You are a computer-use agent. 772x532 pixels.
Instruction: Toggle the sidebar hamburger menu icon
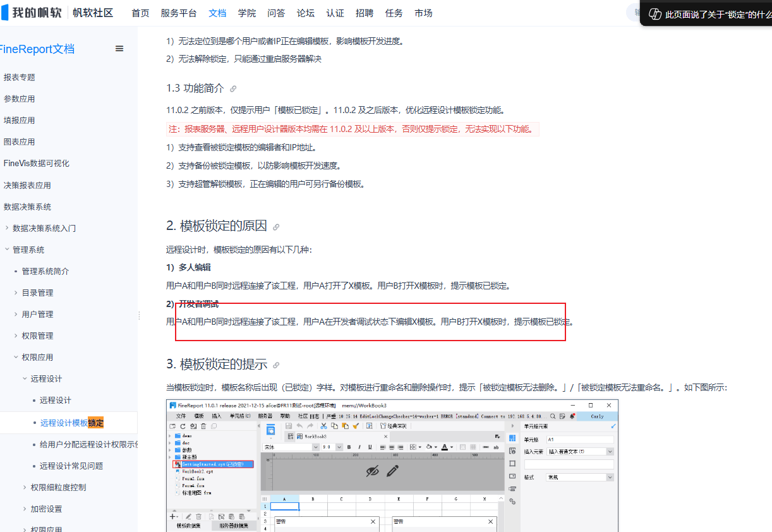click(119, 49)
